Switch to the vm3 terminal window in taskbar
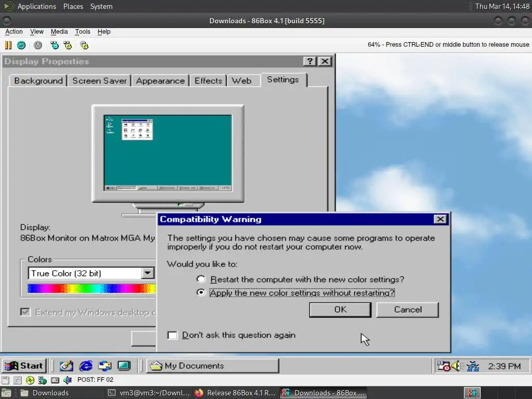 pos(149,393)
